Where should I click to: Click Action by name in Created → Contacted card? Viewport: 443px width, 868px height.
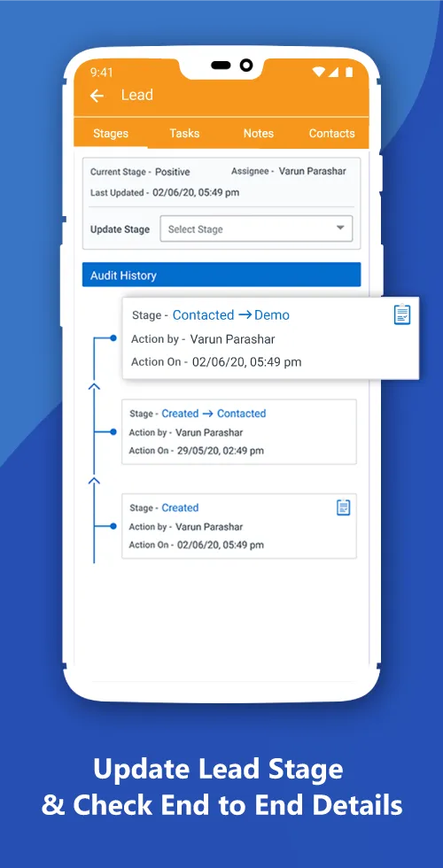[209, 432]
